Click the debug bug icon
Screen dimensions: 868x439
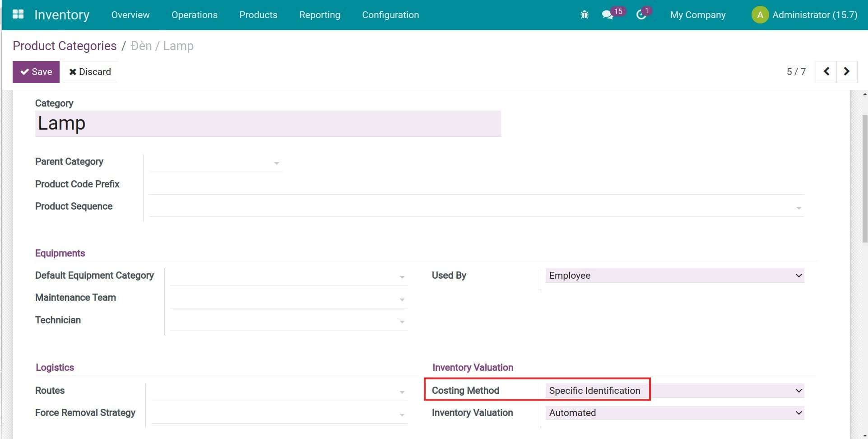[584, 14]
